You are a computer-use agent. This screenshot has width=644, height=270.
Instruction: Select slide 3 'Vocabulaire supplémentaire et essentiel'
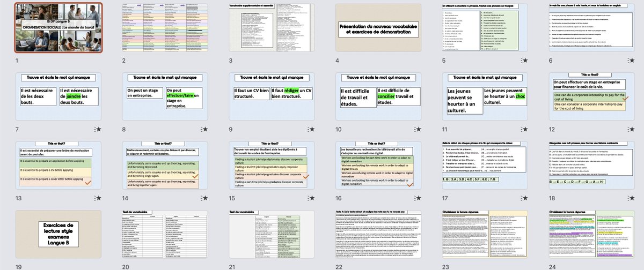272,28
